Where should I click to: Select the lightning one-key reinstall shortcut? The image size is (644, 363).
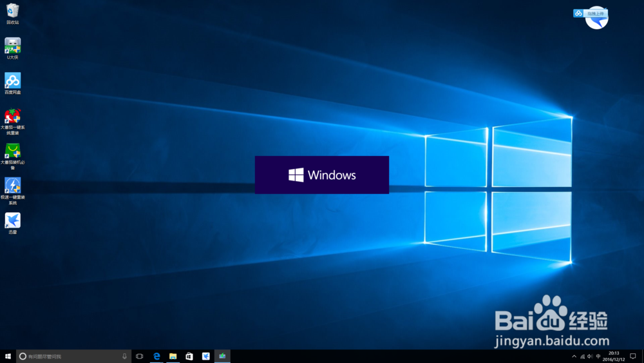[13, 191]
